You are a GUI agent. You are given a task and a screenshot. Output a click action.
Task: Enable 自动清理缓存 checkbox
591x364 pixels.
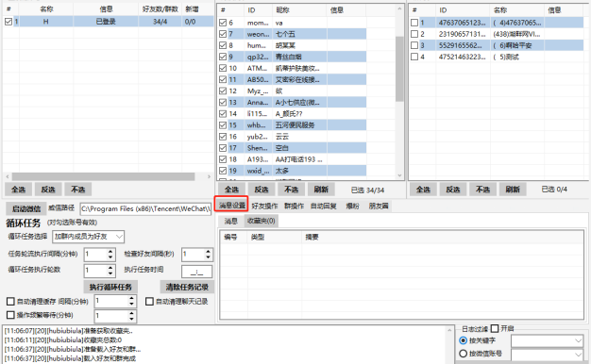pyautogui.click(x=10, y=301)
